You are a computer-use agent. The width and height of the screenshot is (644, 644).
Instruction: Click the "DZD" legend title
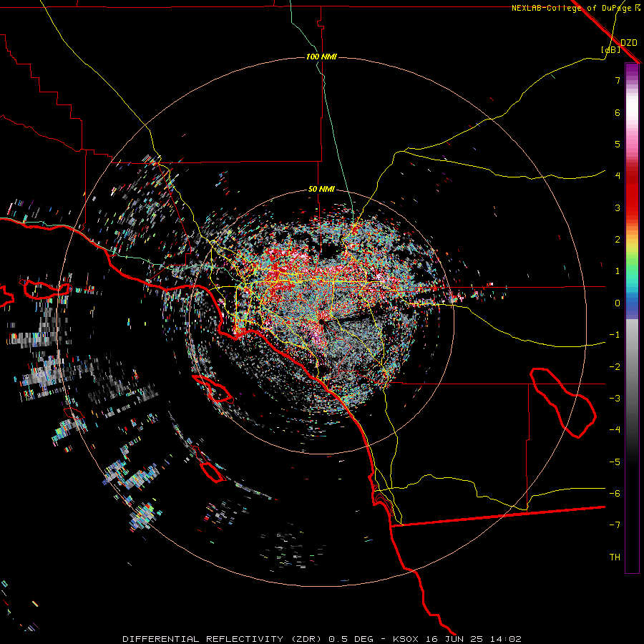tap(629, 43)
